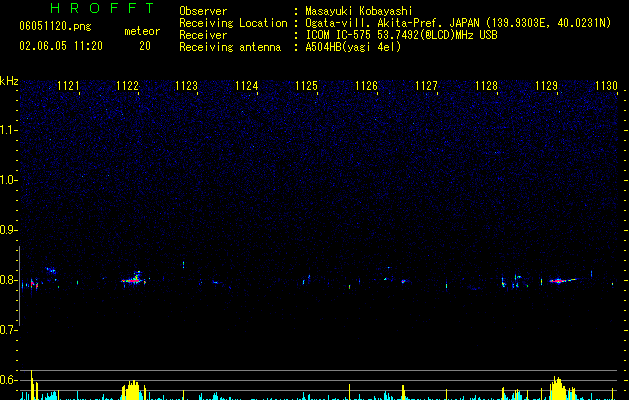Click the Receiving antenna label
629x400 pixels.
point(230,47)
